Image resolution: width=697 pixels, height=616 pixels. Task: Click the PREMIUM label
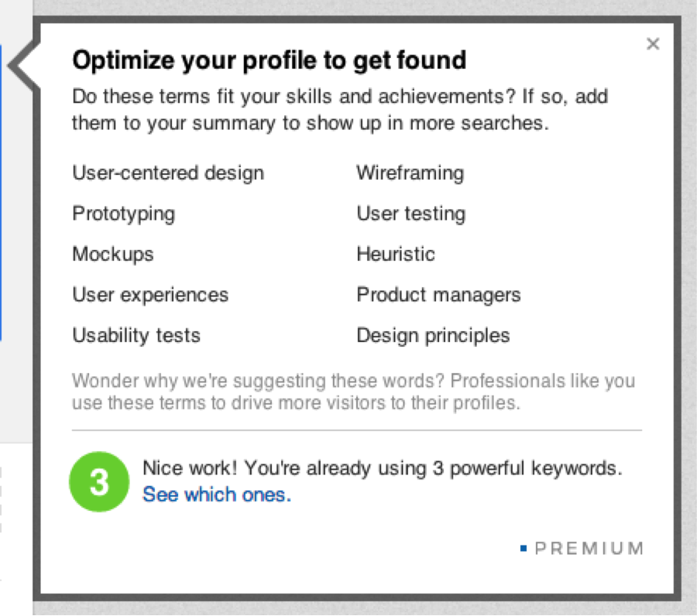589,549
